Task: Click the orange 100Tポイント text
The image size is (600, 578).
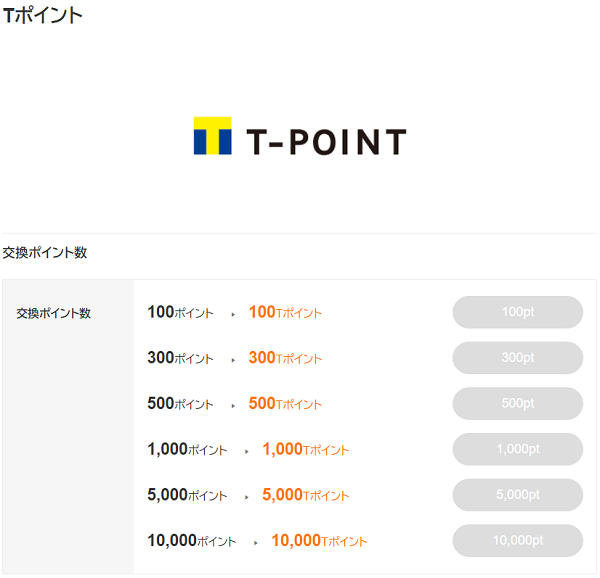Action: (285, 312)
